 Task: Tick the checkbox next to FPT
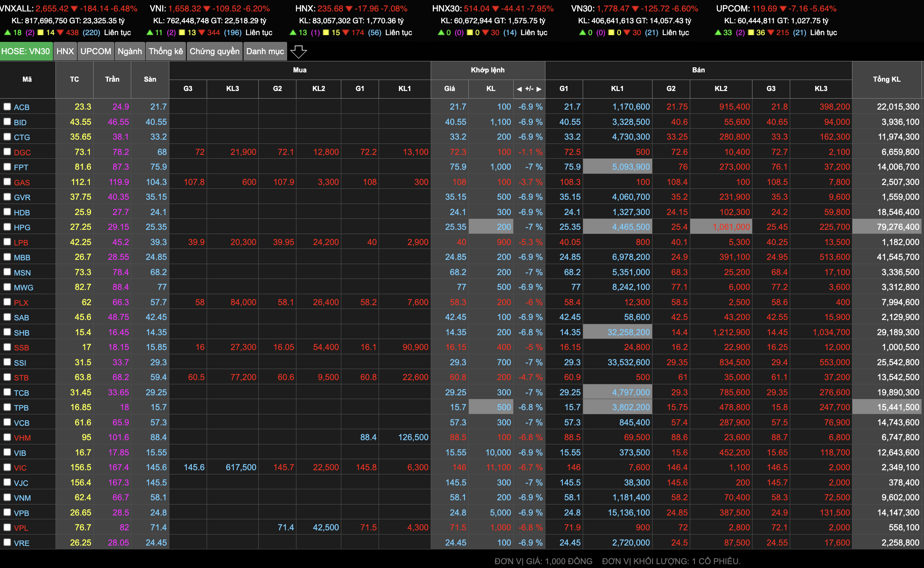point(7,167)
